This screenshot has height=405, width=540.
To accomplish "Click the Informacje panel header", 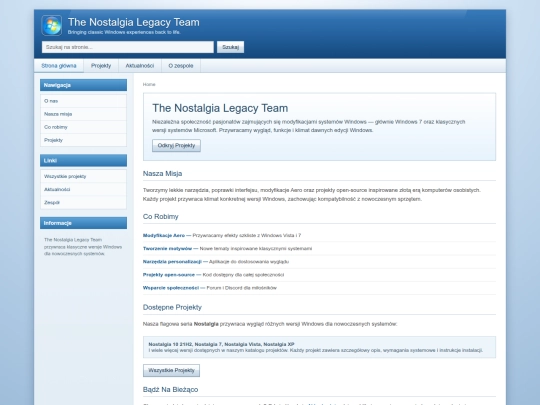I will [x=83, y=223].
